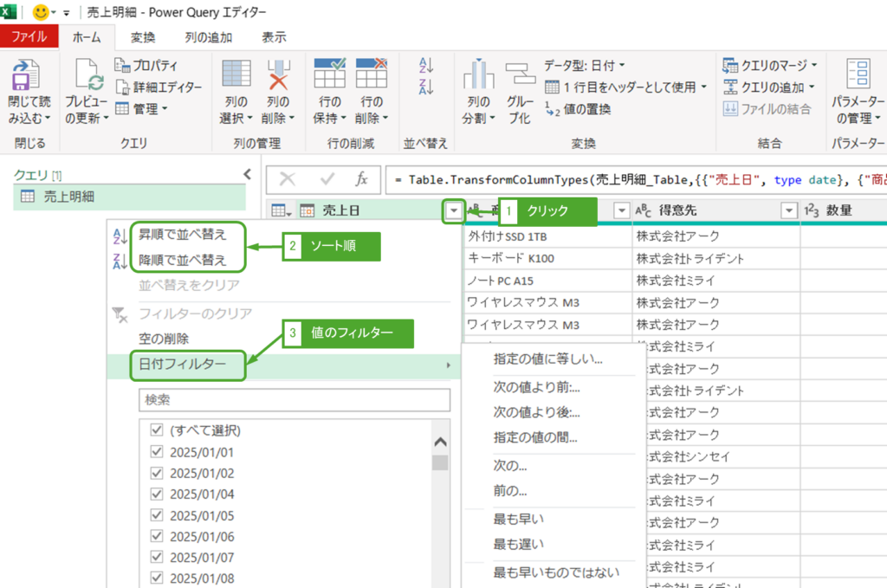Click the ascending sort A-Z ribbon icon

click(x=426, y=66)
